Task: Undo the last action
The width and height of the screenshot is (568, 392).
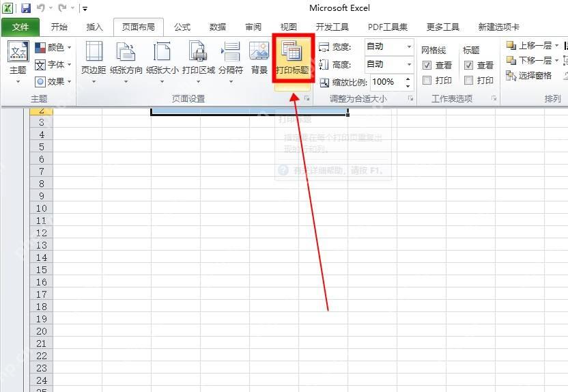Action: click(x=40, y=8)
